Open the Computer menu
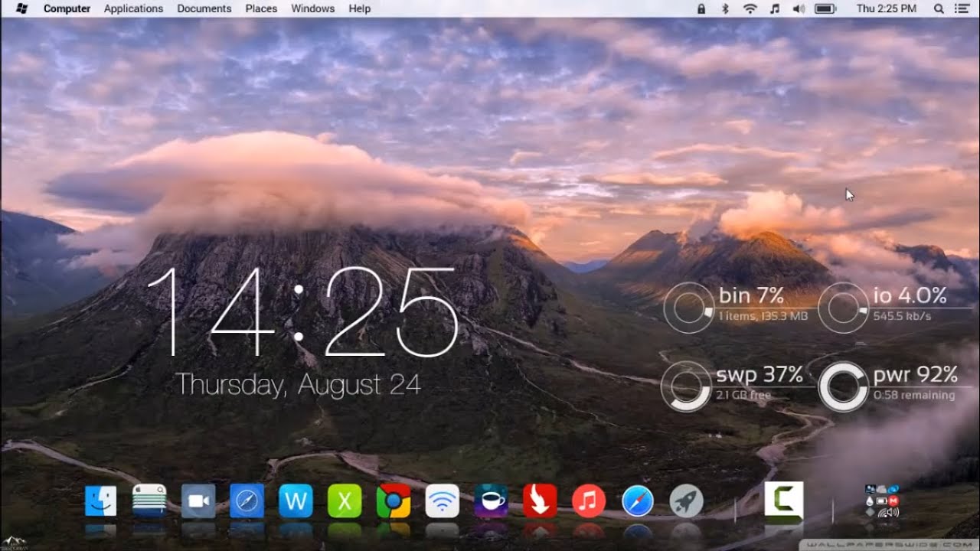The image size is (980, 551). coord(67,8)
